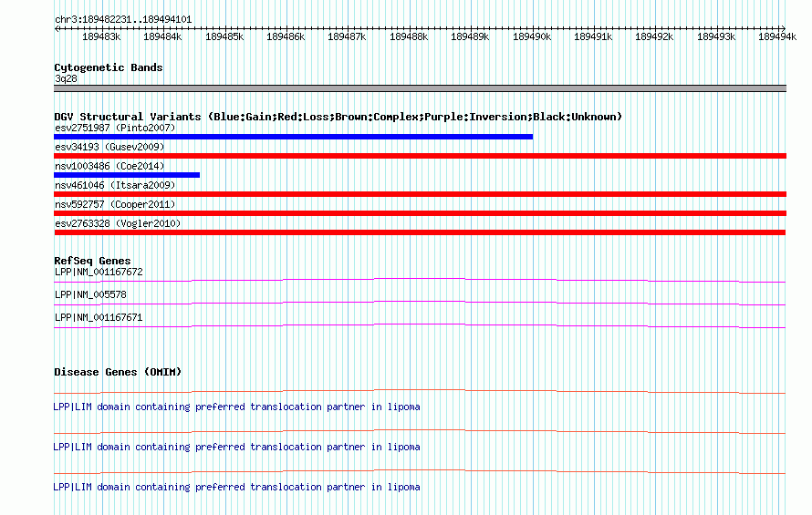Image resolution: width=812 pixels, height=515 pixels.
Task: Open the LPP|NM_001167671 gene label
Action: pos(99,318)
